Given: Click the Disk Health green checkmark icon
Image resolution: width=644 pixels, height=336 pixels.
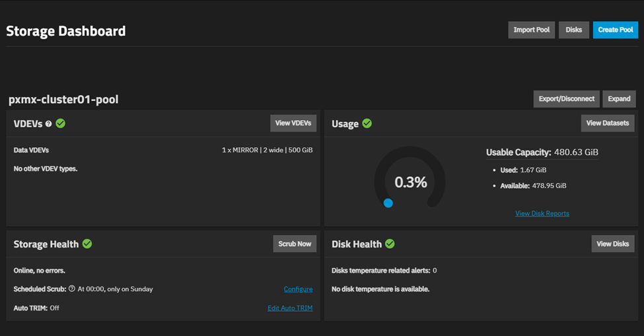Looking at the screenshot, I should 390,244.
